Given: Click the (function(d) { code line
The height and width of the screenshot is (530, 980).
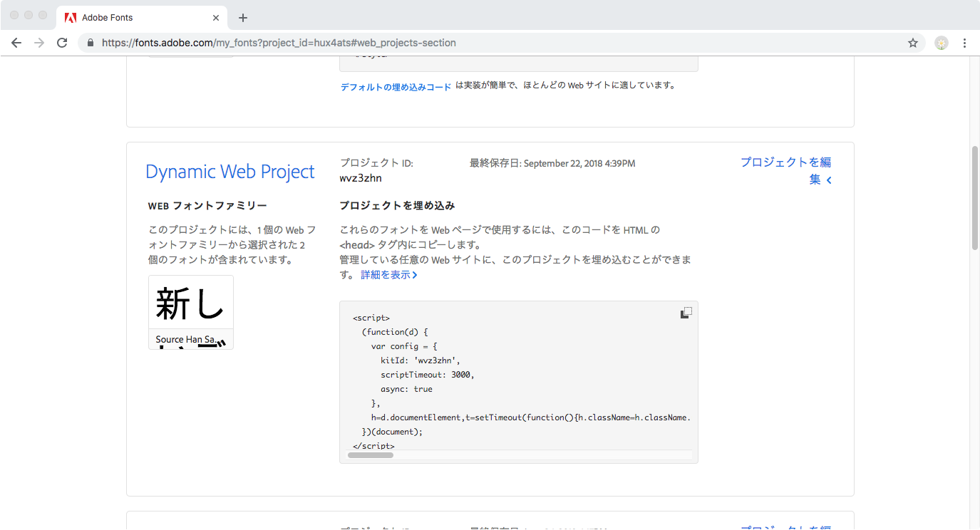Looking at the screenshot, I should pos(395,332).
